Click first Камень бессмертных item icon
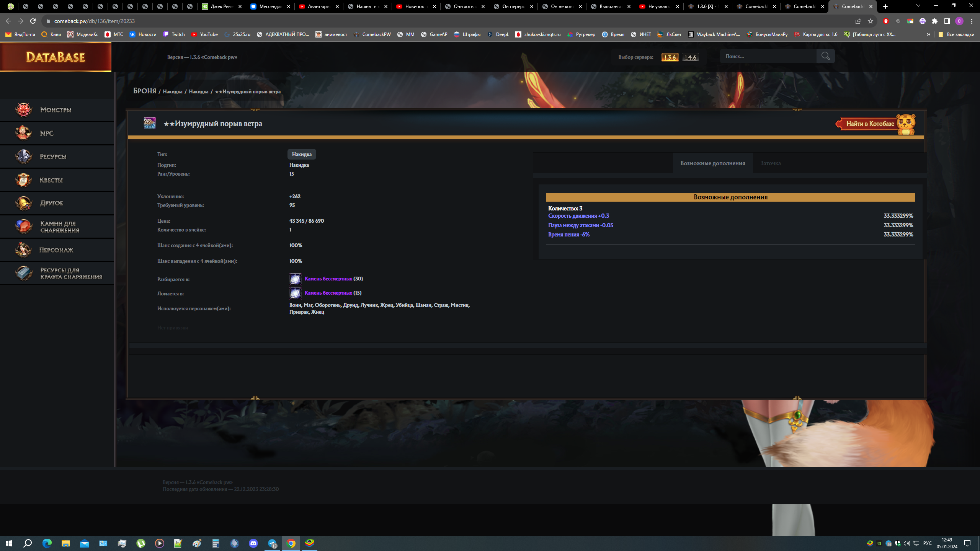This screenshot has width=980, height=551. tap(295, 279)
